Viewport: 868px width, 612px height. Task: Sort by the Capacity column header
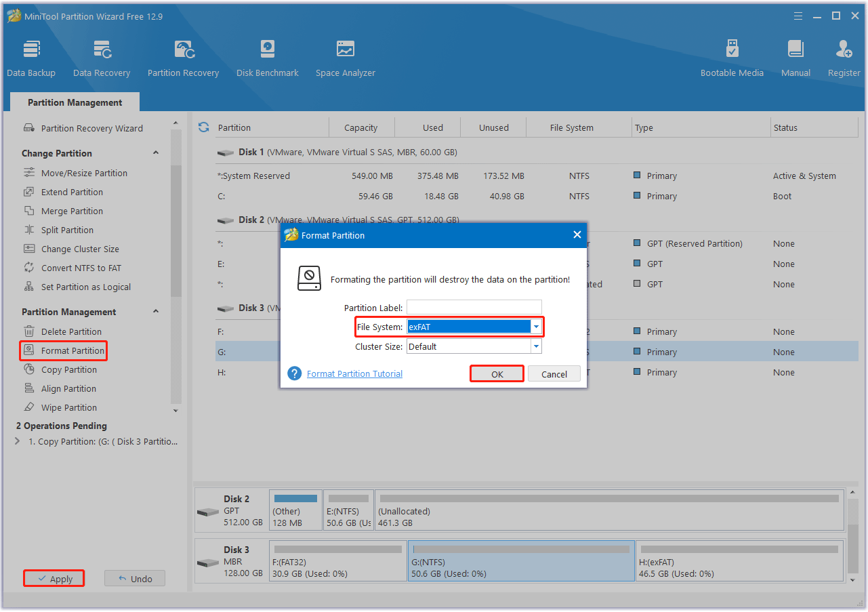pyautogui.click(x=360, y=127)
